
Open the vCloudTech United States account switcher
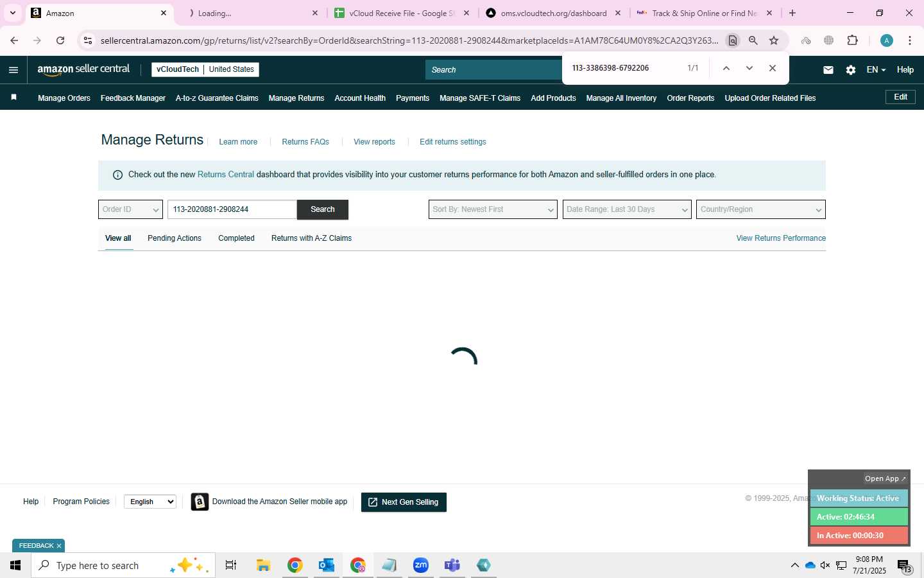205,69
